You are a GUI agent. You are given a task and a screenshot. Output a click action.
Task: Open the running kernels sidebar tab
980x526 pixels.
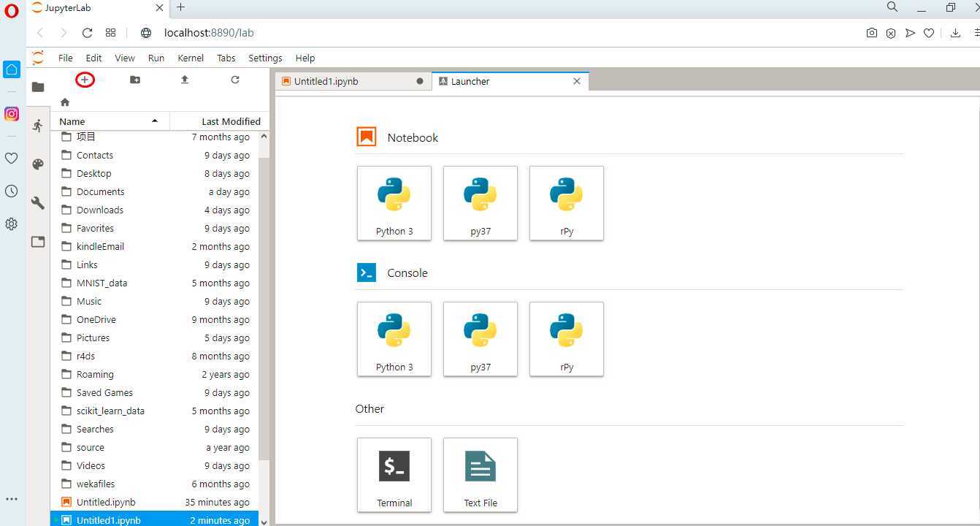coord(38,126)
